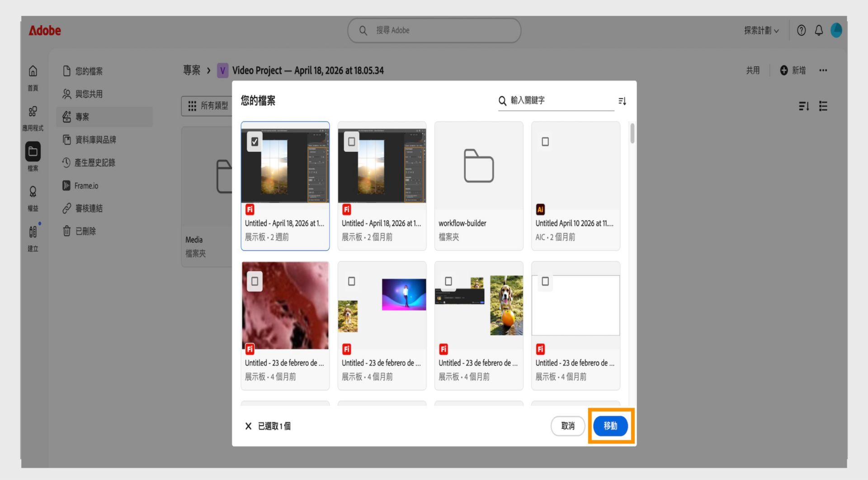This screenshot has height=480, width=868.
Task: Uncheck the first Untitled April 18 file checkbox
Action: [255, 142]
